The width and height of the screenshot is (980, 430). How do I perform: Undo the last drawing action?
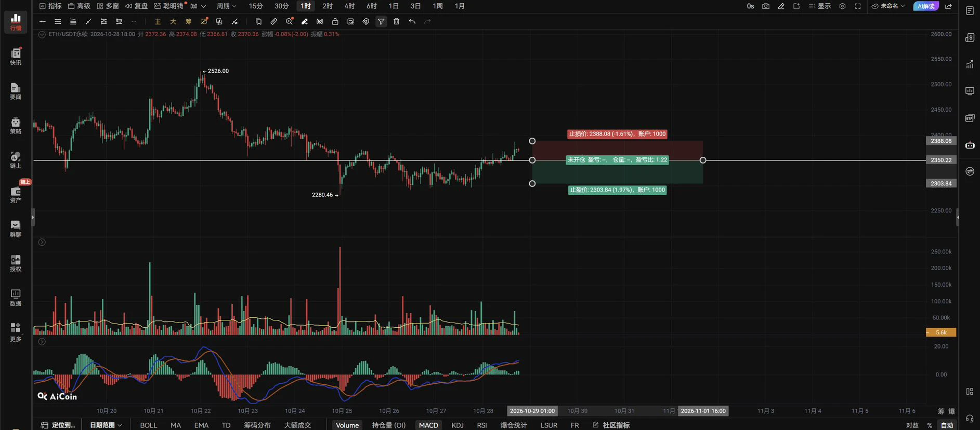[412, 21]
